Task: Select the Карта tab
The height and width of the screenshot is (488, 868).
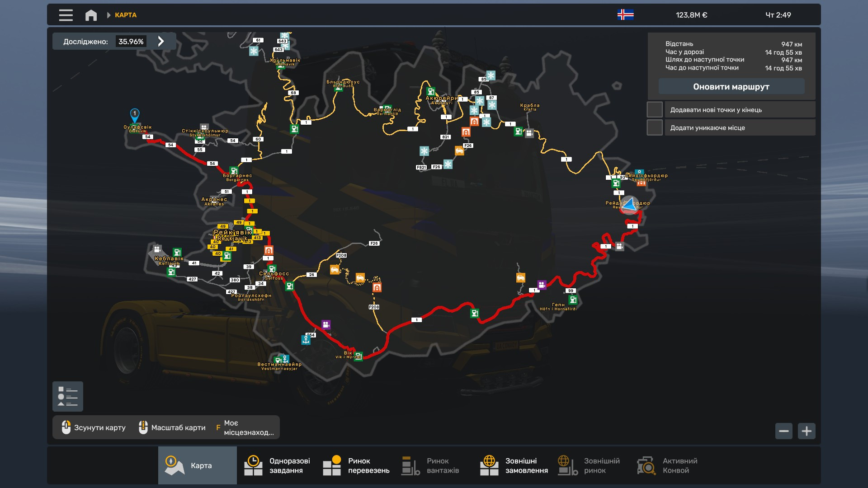Action: coord(197,465)
